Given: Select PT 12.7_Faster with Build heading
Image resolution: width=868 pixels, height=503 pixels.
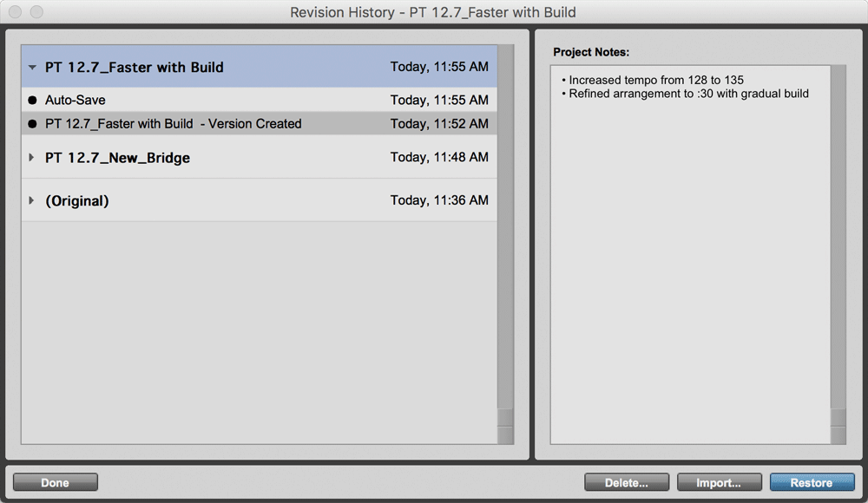Looking at the screenshot, I should click(135, 68).
